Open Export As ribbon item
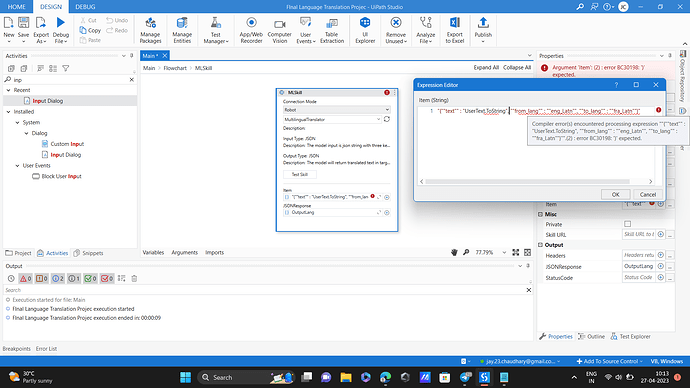Image resolution: width=690 pixels, height=388 pixels. pyautogui.click(x=41, y=29)
